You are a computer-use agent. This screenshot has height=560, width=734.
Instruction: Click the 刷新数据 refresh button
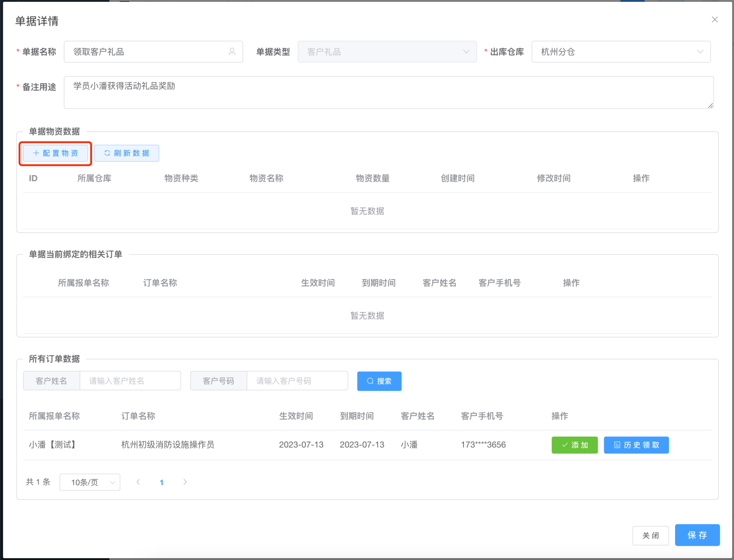(126, 153)
